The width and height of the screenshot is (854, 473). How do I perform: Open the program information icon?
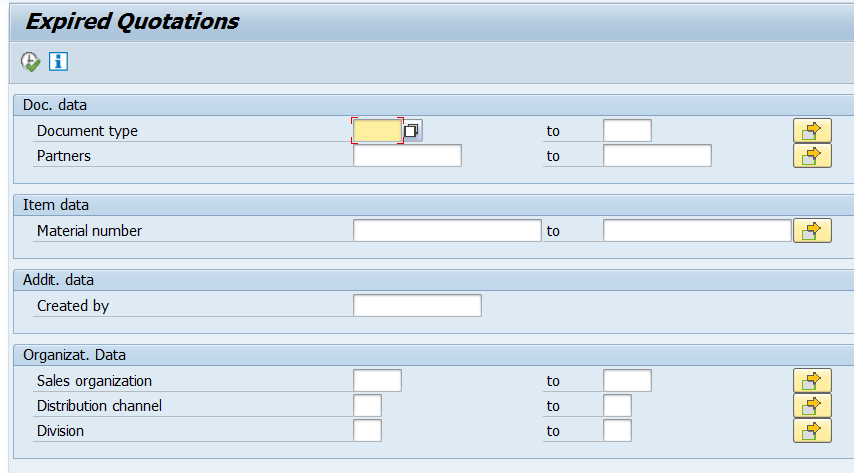(x=58, y=62)
